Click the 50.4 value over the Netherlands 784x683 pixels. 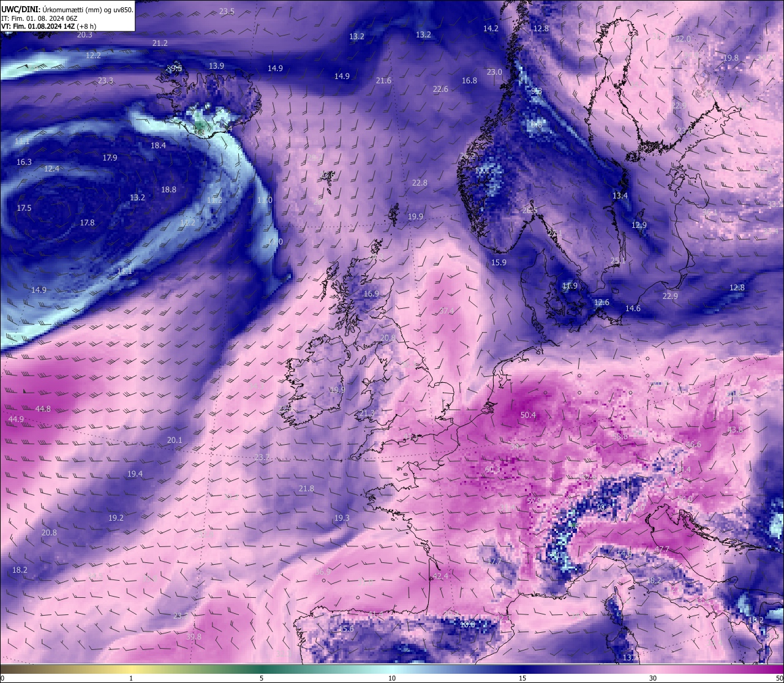[528, 415]
